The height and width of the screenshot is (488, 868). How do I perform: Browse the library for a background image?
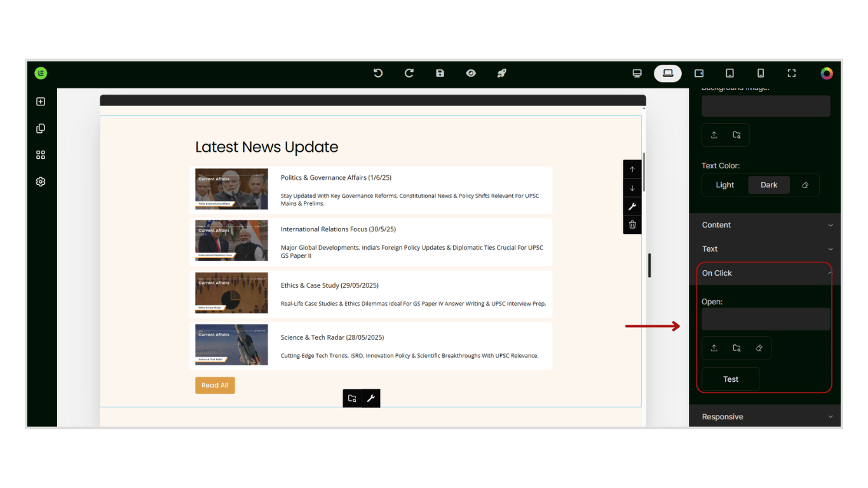pos(736,135)
